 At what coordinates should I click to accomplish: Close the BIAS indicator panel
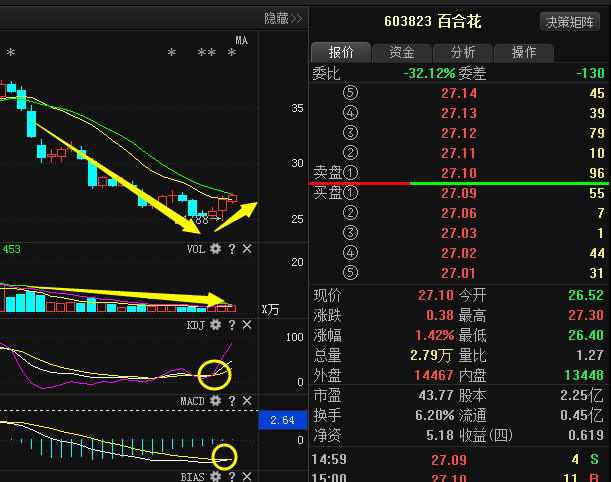[x=247, y=477]
